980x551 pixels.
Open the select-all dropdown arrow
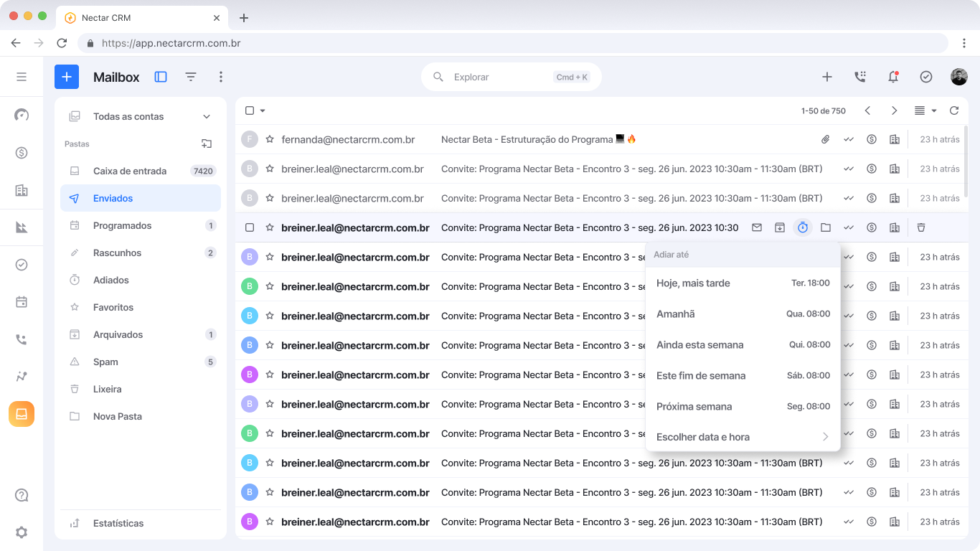point(263,110)
